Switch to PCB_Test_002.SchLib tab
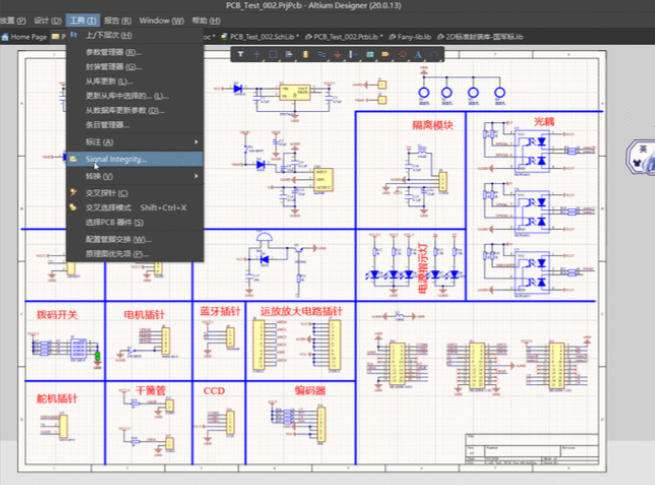Screen dimensions: 655x485 [x=260, y=37]
